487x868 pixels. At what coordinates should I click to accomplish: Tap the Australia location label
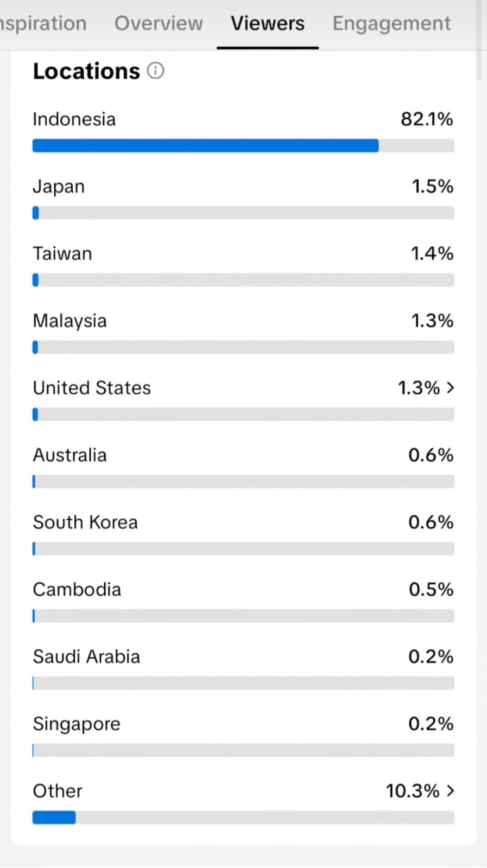click(x=69, y=455)
